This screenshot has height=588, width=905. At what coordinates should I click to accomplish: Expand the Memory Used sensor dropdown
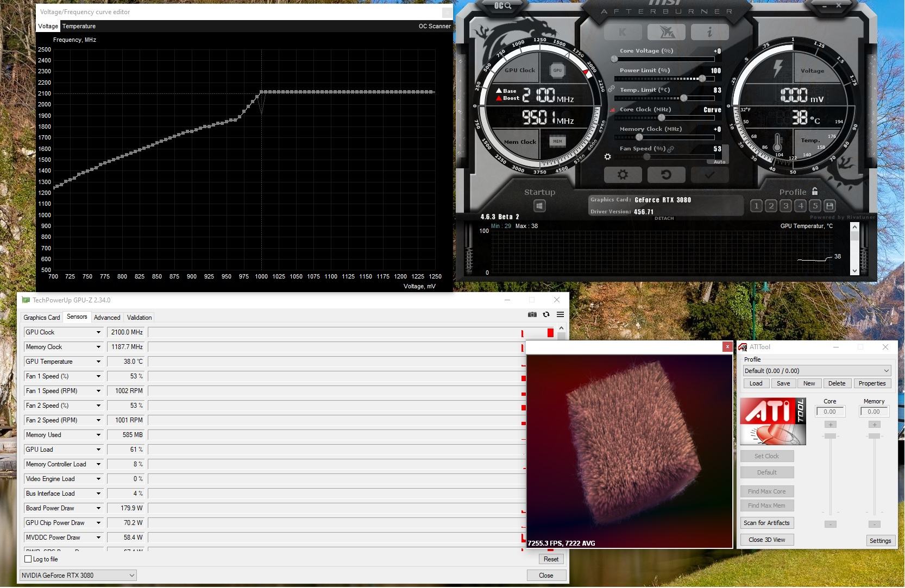[98, 435]
